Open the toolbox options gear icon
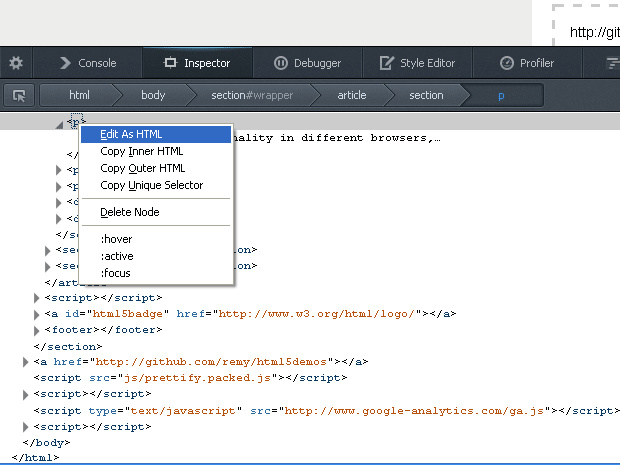 16,63
